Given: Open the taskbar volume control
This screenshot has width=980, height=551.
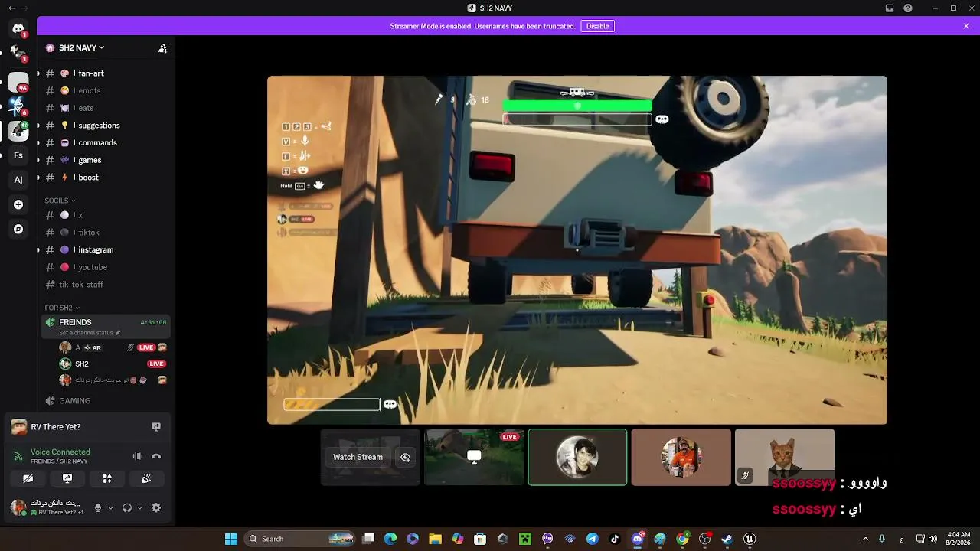Looking at the screenshot, I should [x=933, y=539].
